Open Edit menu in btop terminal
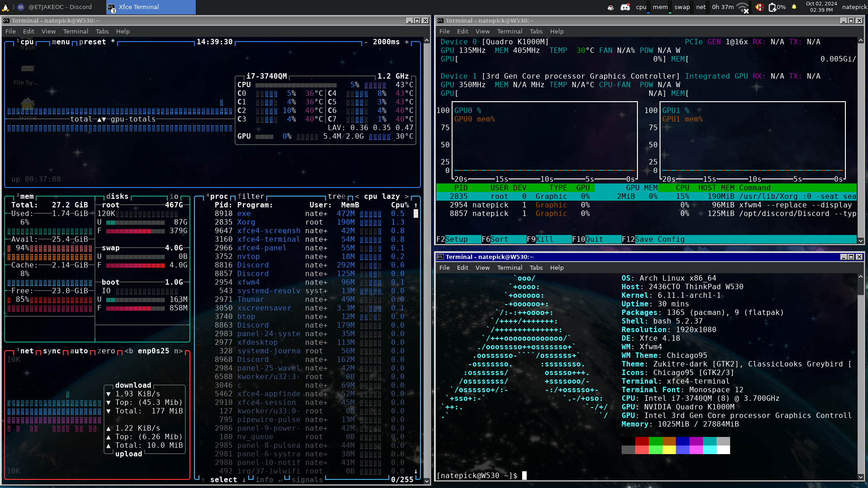The image size is (868, 488). (x=28, y=32)
